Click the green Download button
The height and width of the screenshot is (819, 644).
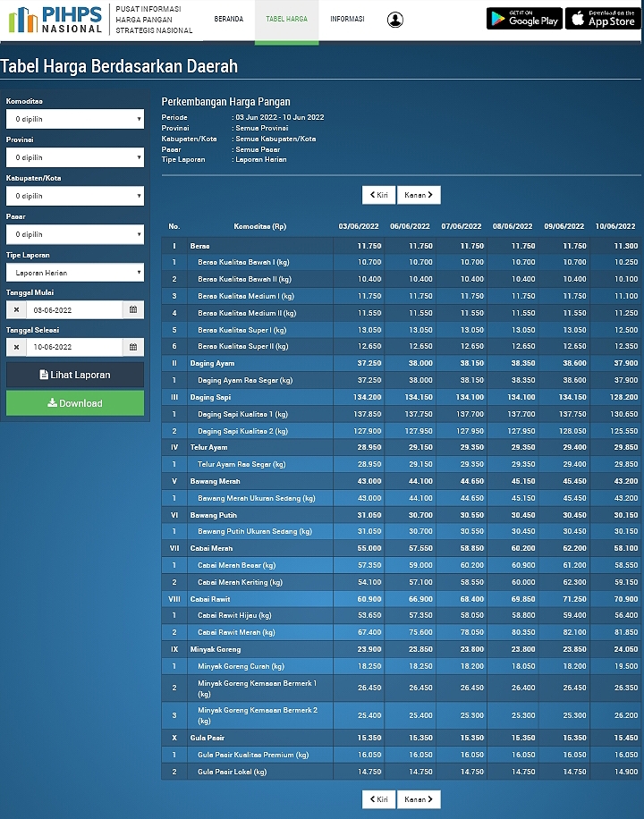[75, 403]
